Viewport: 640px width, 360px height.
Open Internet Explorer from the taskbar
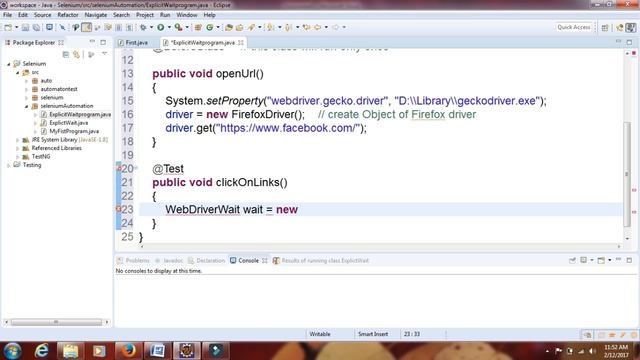tap(42, 351)
